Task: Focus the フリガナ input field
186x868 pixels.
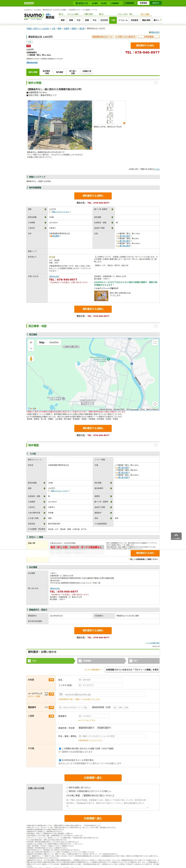Action: click(100, 685)
